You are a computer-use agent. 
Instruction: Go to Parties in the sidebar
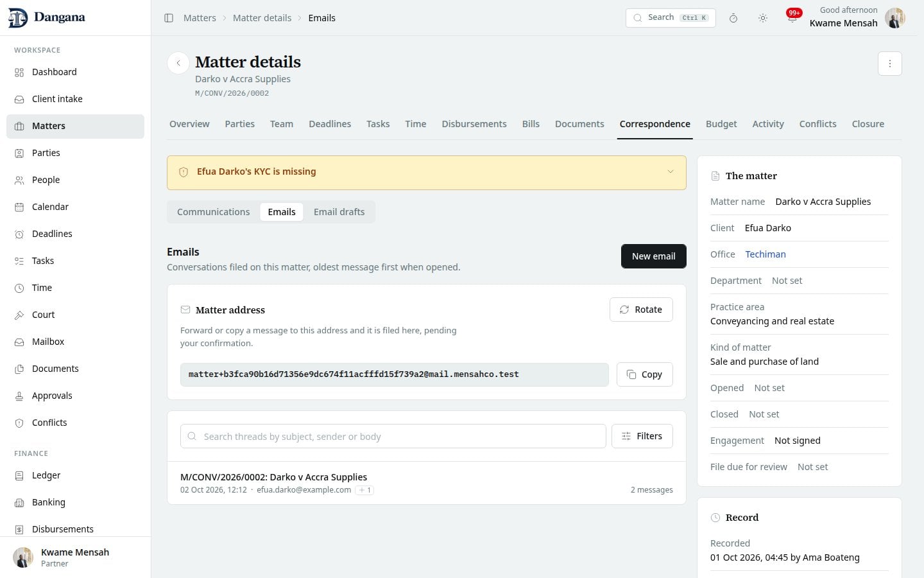pyautogui.click(x=75, y=153)
